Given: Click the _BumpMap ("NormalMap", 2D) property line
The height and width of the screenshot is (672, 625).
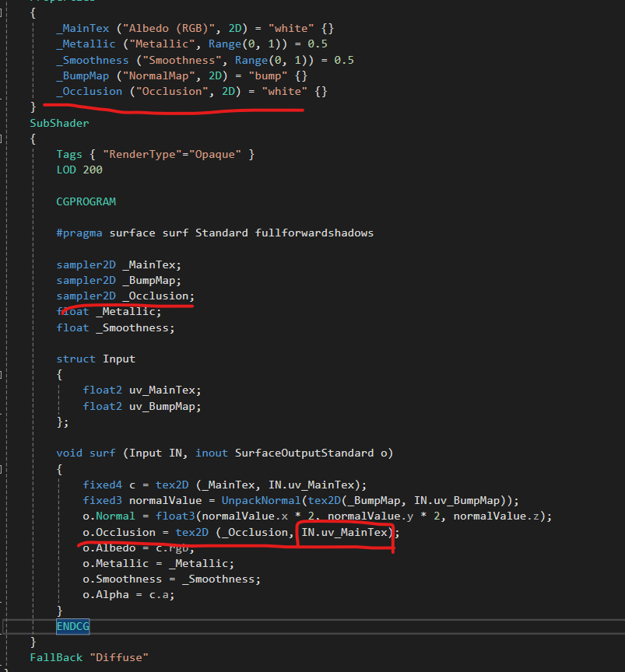Looking at the screenshot, I should [x=182, y=76].
